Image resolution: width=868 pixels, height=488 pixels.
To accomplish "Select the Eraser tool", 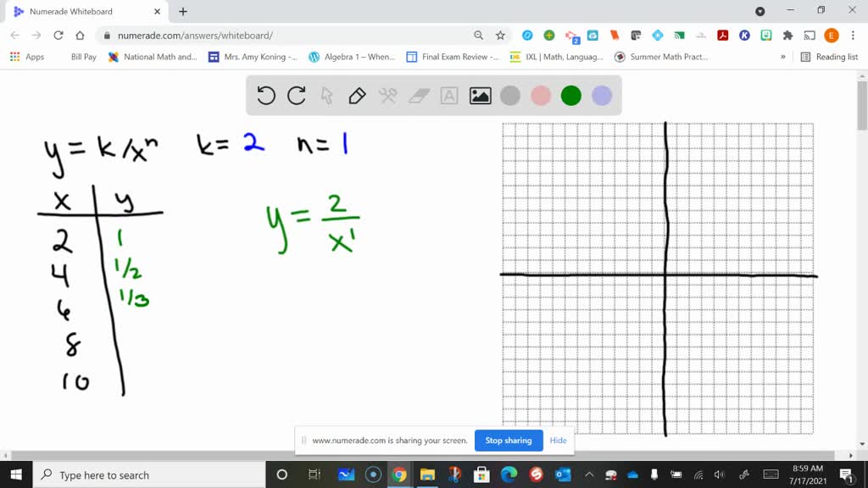I will point(418,96).
